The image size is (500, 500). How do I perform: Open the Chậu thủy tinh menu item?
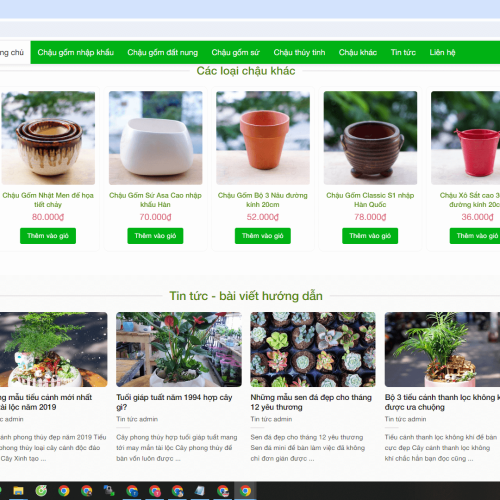pos(299,52)
